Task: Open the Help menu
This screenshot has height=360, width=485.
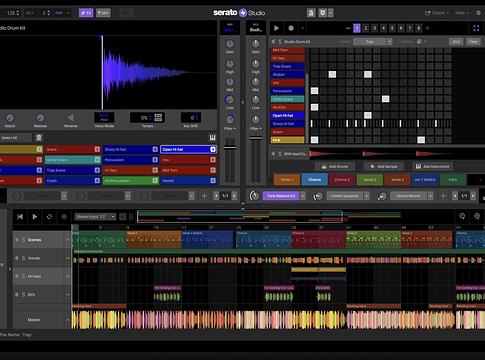Action: (x=462, y=13)
